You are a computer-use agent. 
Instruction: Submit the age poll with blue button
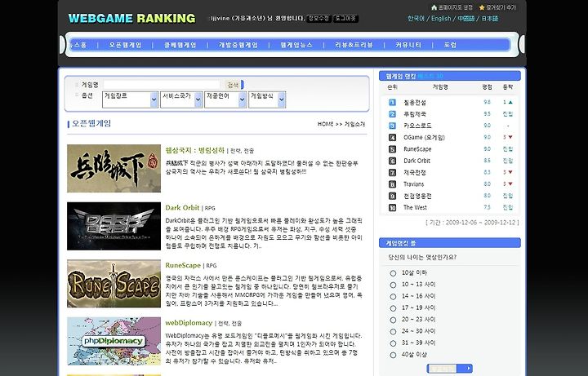tap(450, 369)
